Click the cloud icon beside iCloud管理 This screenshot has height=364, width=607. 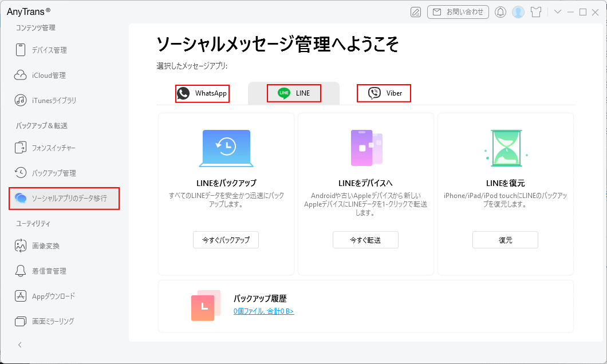coord(21,75)
